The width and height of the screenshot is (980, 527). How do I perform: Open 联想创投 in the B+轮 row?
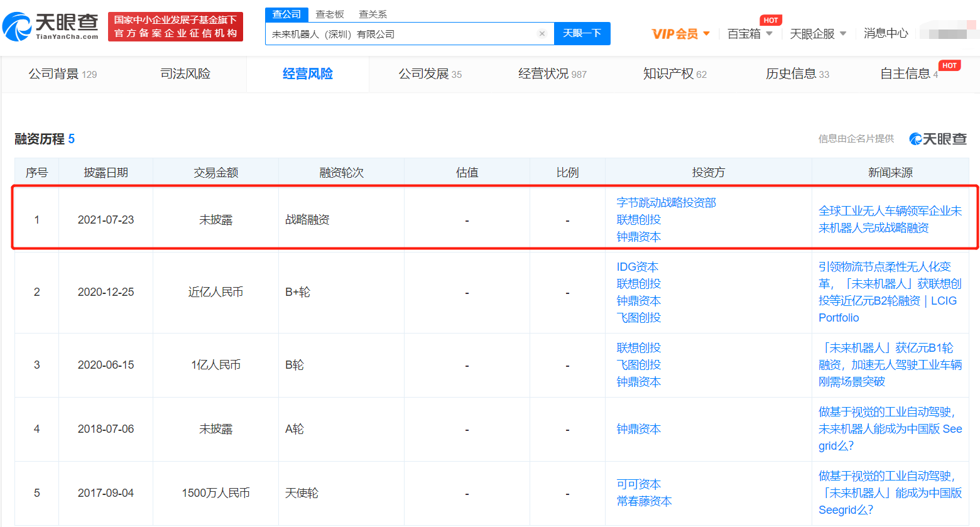(x=639, y=284)
